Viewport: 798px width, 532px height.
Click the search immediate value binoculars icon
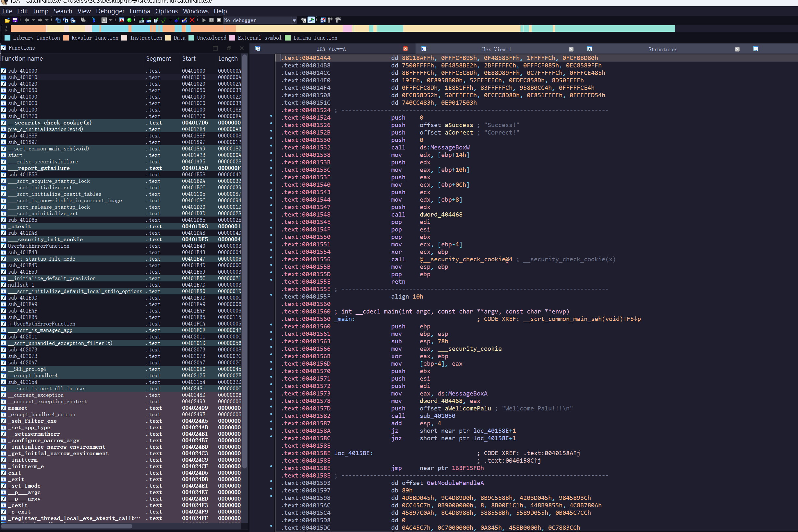pyautogui.click(x=58, y=20)
